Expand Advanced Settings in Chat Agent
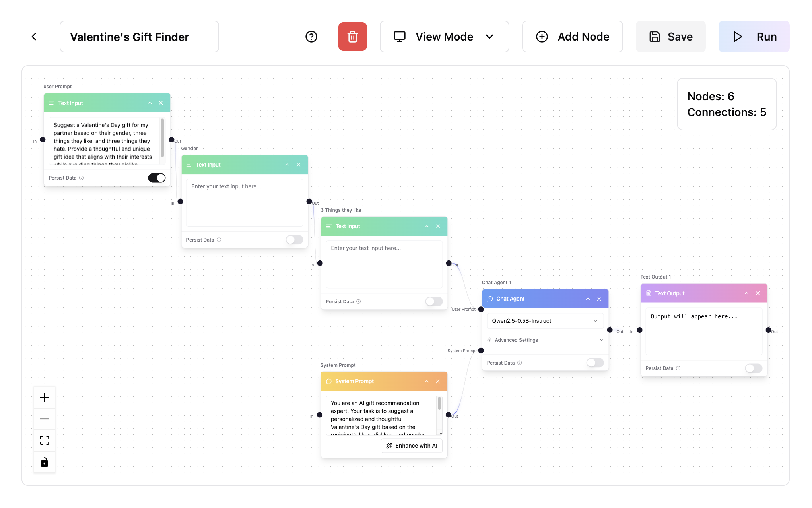This screenshot has width=812, height=508. 544,340
